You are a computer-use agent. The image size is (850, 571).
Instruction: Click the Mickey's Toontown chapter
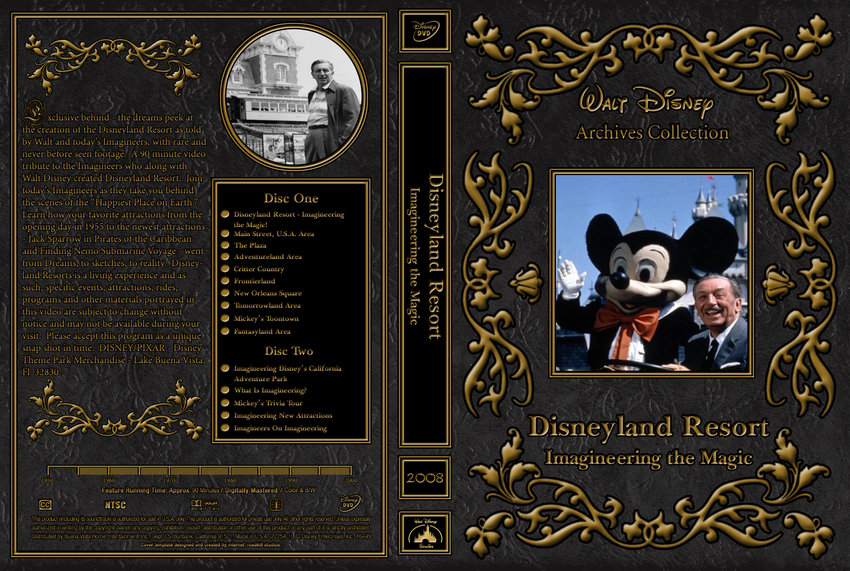point(266,318)
